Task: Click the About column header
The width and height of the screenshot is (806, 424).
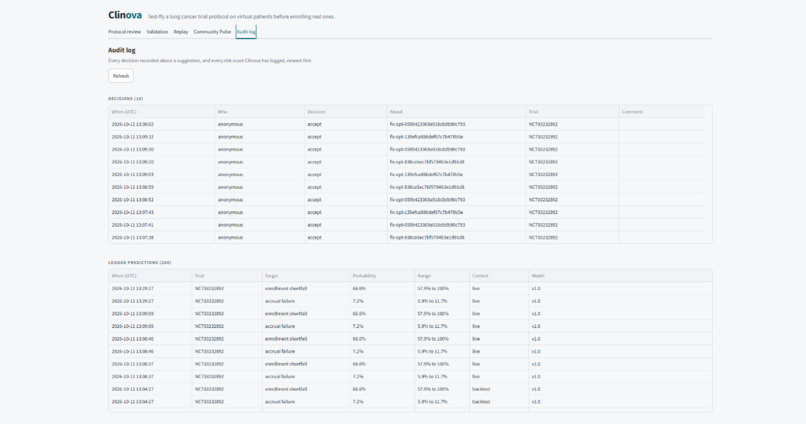Action: (396, 112)
